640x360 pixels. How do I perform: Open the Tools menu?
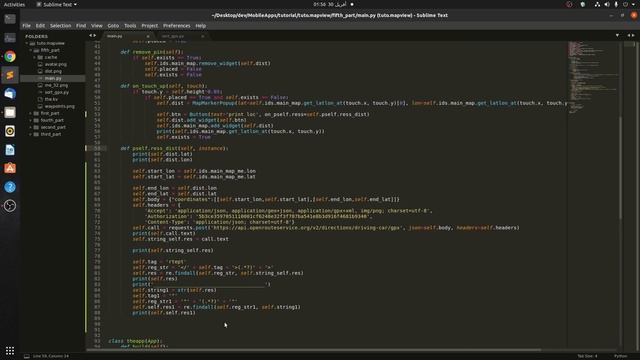130,26
